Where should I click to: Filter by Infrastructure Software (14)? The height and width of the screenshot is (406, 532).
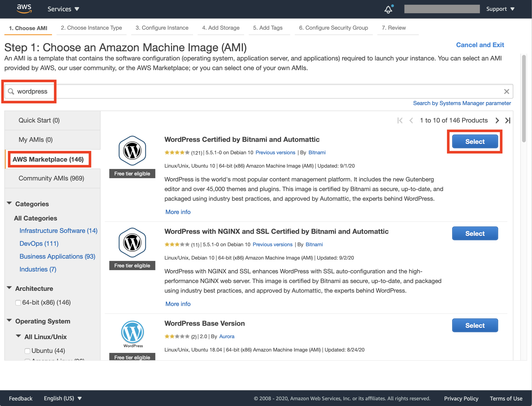click(x=58, y=231)
